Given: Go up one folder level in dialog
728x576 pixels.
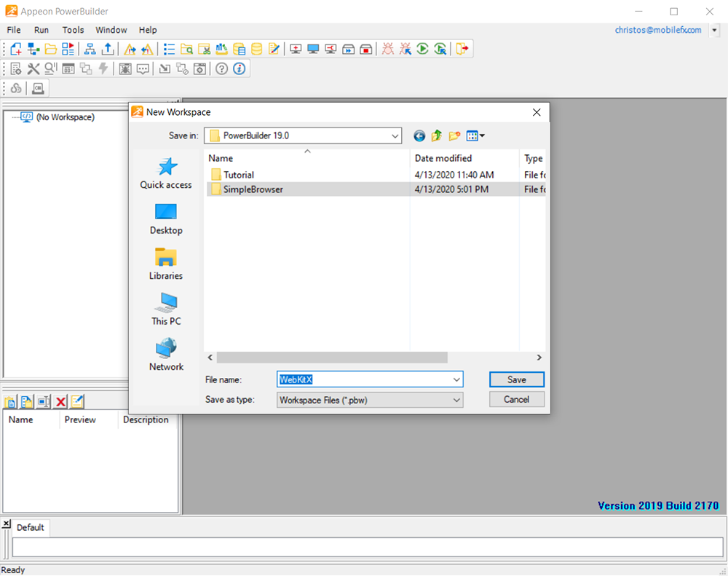Looking at the screenshot, I should click(x=436, y=135).
